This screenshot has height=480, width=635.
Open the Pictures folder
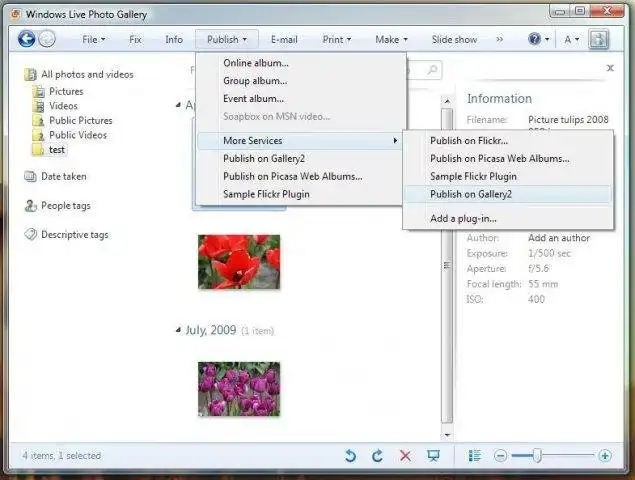click(x=66, y=92)
